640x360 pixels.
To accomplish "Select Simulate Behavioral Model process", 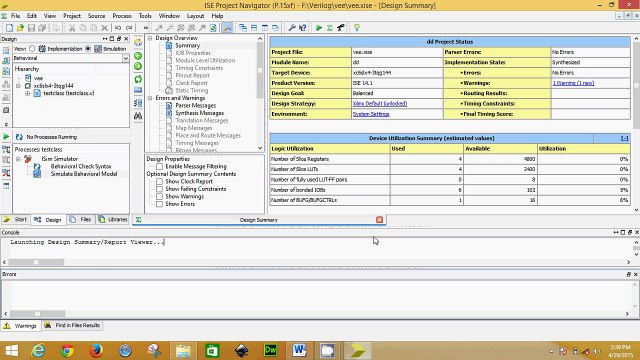I will (84, 174).
